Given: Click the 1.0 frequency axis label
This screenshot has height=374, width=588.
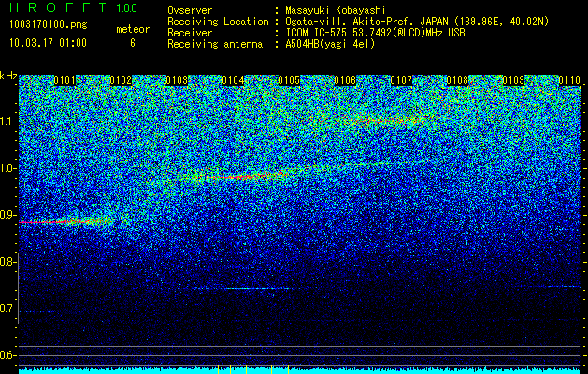Looking at the screenshot, I should tap(6, 168).
